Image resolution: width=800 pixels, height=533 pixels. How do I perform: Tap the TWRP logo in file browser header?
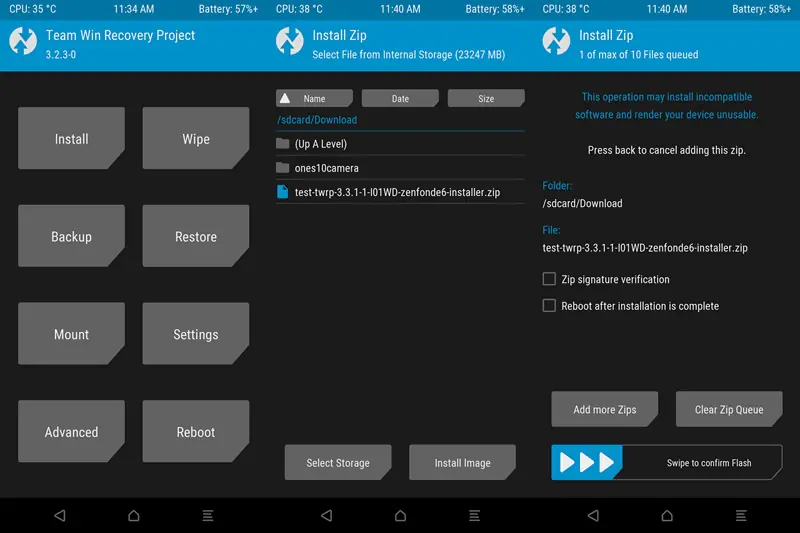[289, 41]
